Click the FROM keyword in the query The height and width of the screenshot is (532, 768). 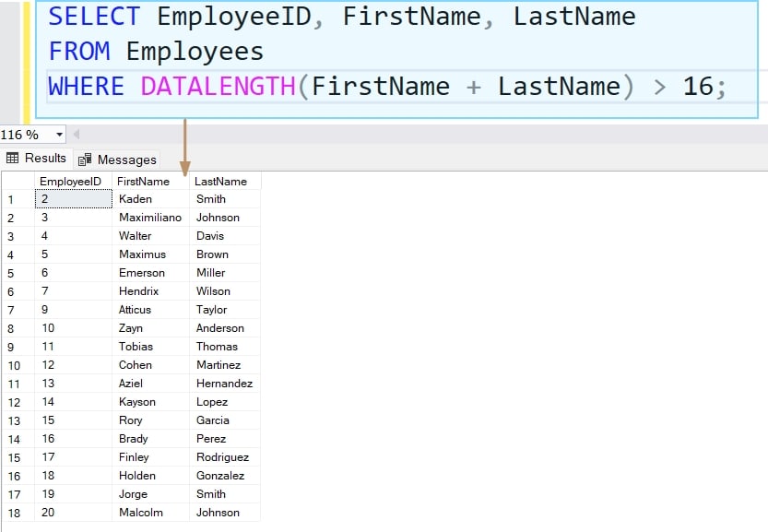click(x=79, y=51)
